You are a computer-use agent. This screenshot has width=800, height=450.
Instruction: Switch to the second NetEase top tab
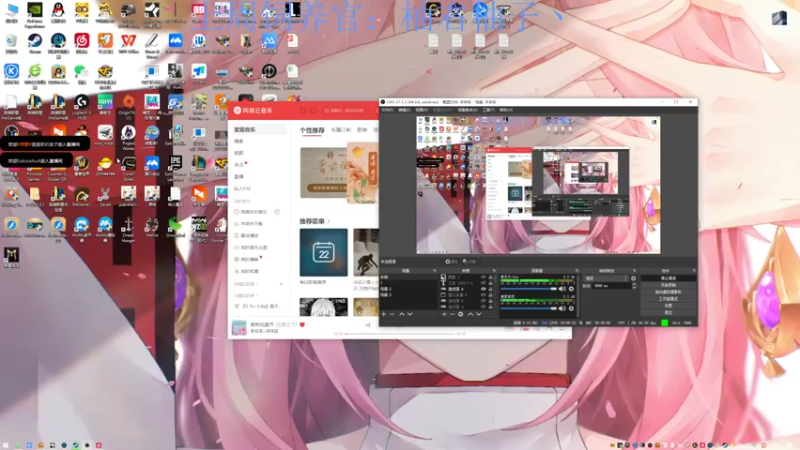341,130
